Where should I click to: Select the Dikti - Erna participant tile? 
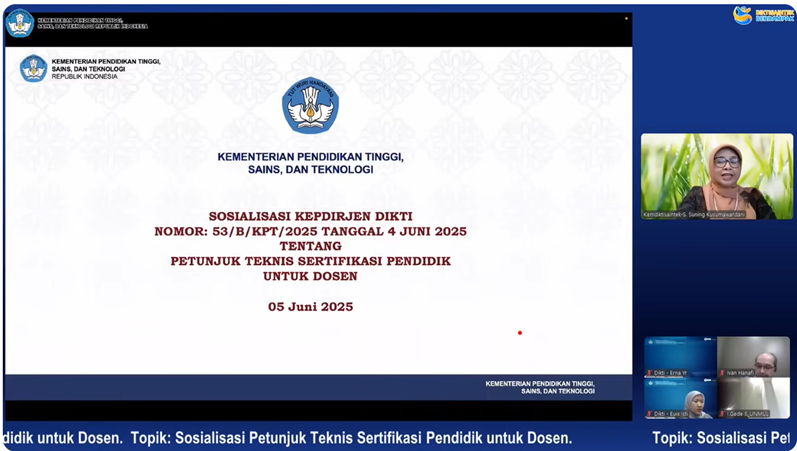(681, 357)
